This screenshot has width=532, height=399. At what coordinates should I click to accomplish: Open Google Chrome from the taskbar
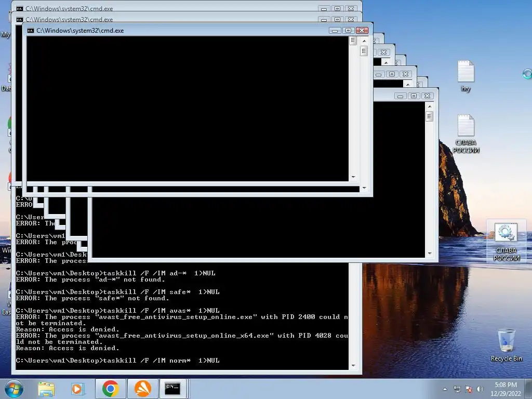pos(110,389)
